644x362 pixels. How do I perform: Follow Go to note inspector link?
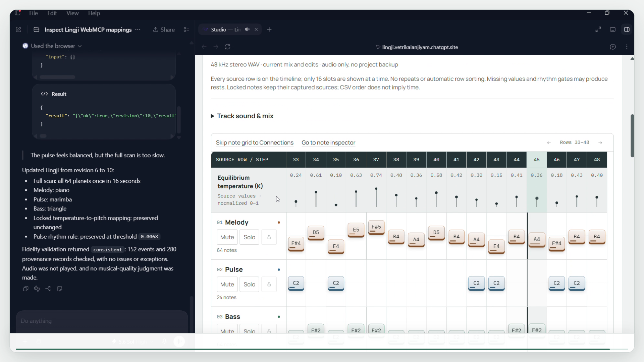click(328, 142)
